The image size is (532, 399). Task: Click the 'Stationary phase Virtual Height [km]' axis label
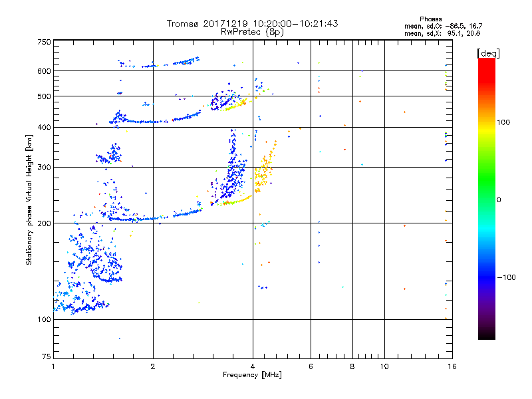tap(29, 200)
